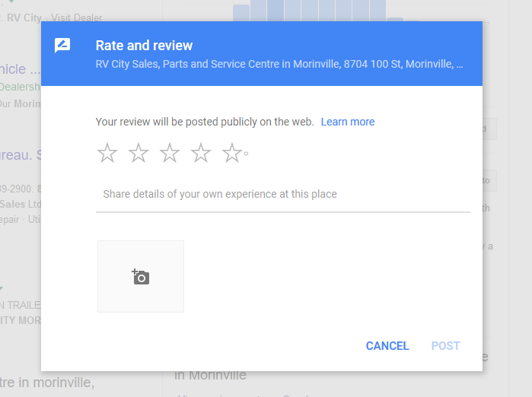The width and height of the screenshot is (532, 397).
Task: Post the review
Action: point(445,346)
